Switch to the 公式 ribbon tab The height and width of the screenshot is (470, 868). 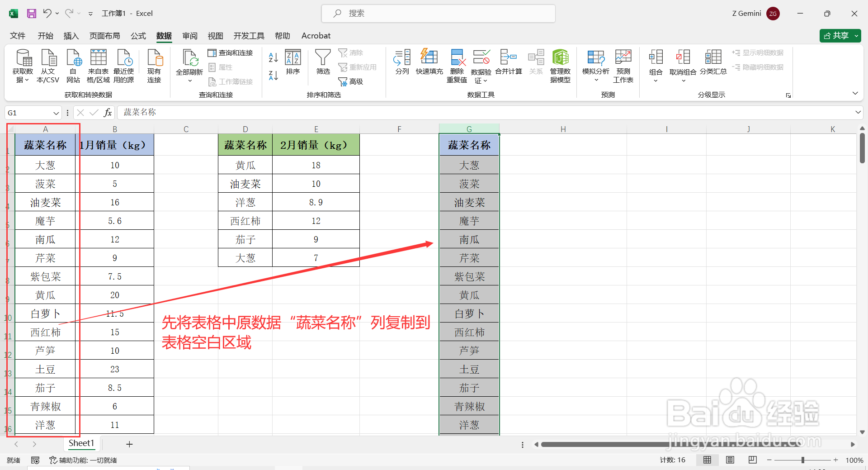(138, 36)
